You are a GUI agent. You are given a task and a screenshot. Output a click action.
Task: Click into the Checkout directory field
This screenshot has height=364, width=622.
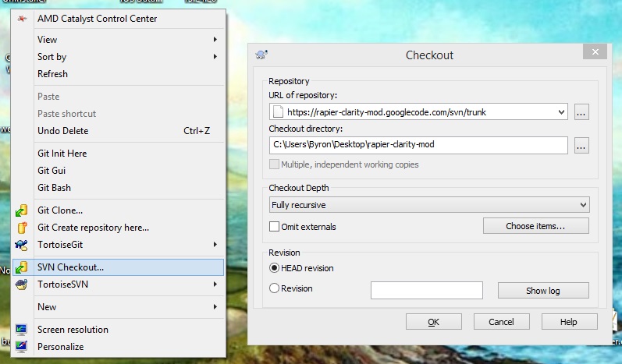coord(418,145)
